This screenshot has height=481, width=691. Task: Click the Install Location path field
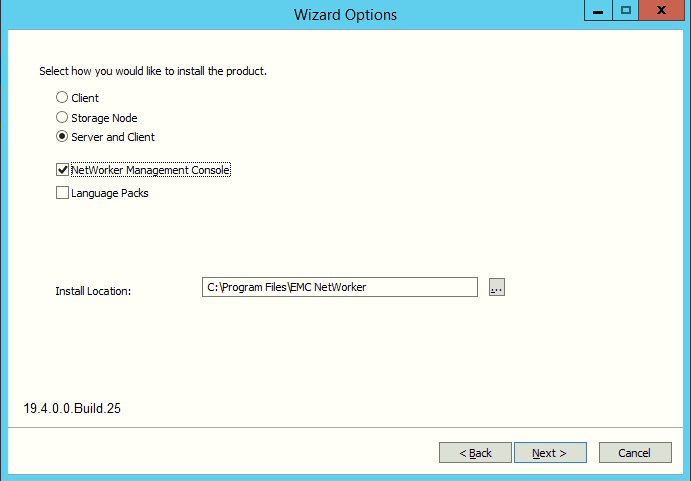340,288
